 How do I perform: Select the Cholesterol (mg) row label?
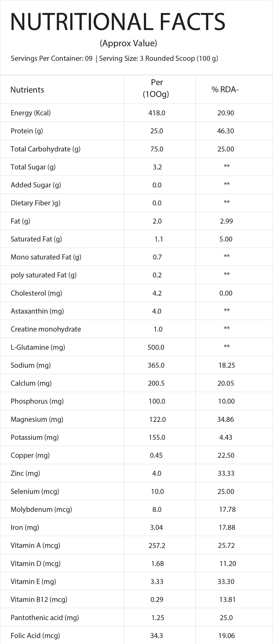[x=37, y=293]
